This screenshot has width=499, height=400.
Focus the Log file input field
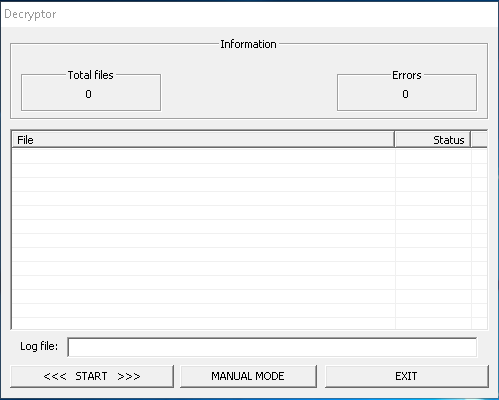pos(272,347)
